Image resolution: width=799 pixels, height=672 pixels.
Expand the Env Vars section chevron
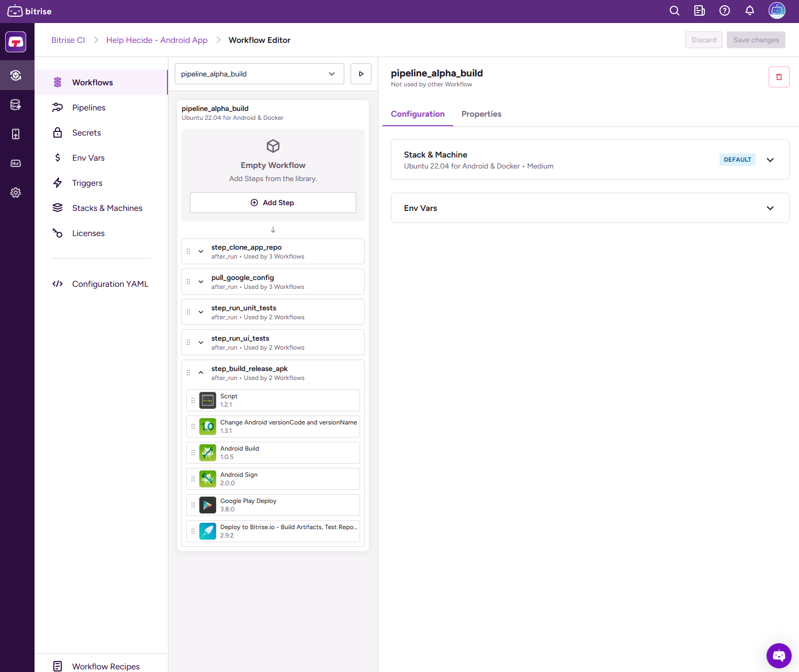[x=770, y=208]
